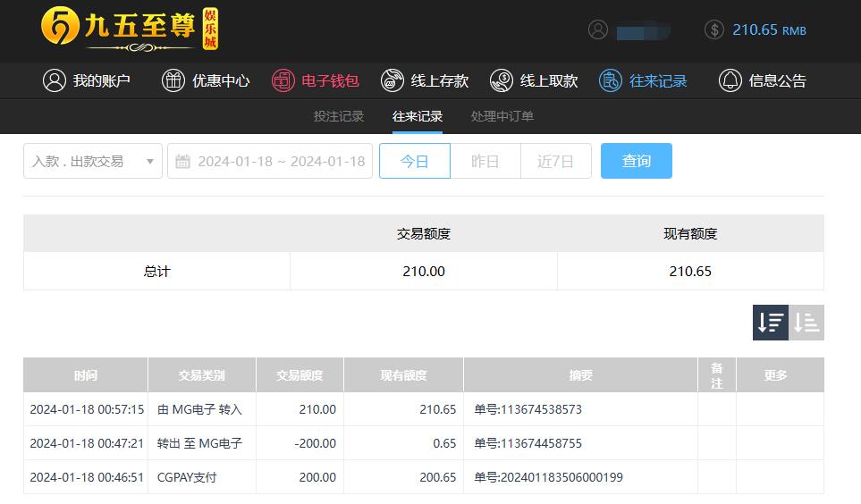This screenshot has height=504, width=861.
Task: Click time 2024-01-18 00:46:51
Action: click(x=87, y=478)
